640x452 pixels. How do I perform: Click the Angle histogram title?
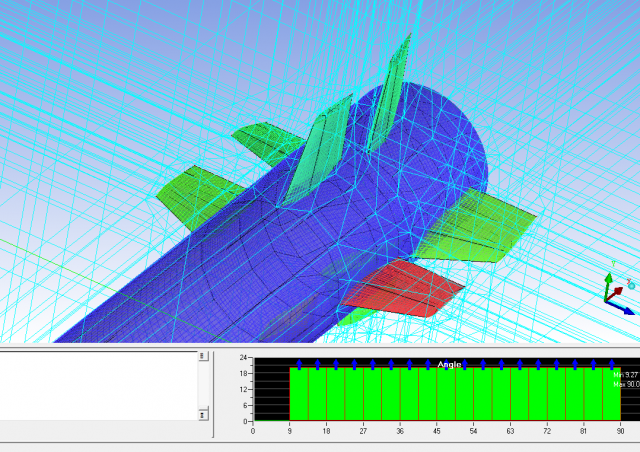point(449,364)
